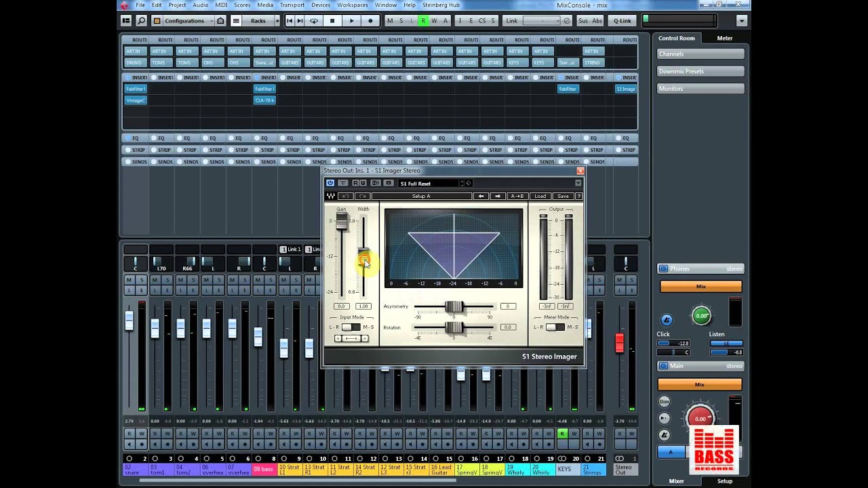Click the link reset icon beside Link dropdown
Screen dimensions: 868x488
click(x=568, y=21)
